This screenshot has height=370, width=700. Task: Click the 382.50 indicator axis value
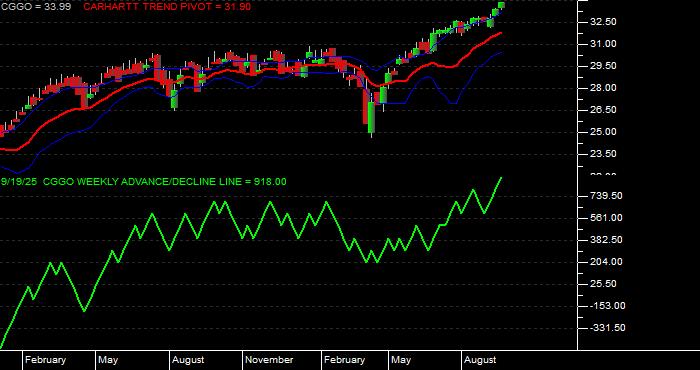(606, 240)
